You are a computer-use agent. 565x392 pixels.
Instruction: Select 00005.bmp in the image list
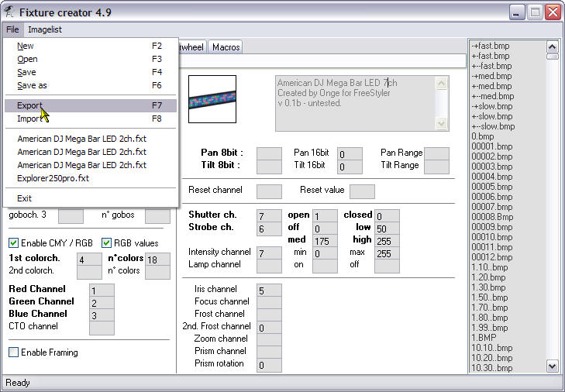[x=492, y=187]
